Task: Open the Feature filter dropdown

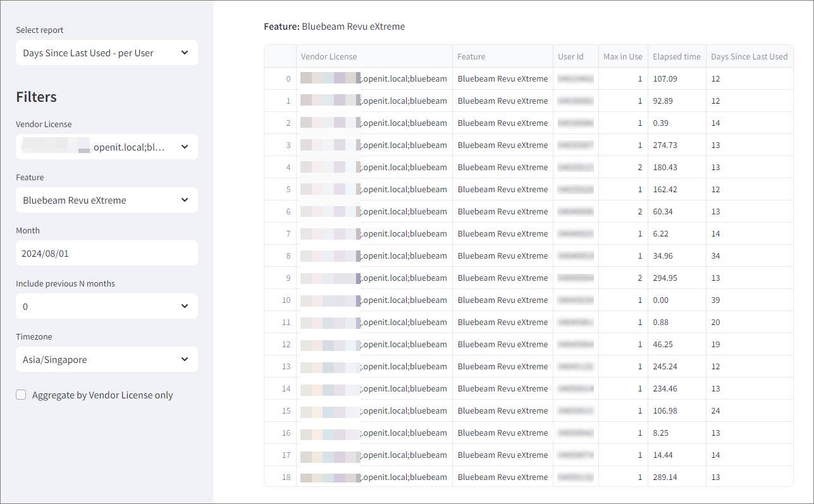Action: 106,200
